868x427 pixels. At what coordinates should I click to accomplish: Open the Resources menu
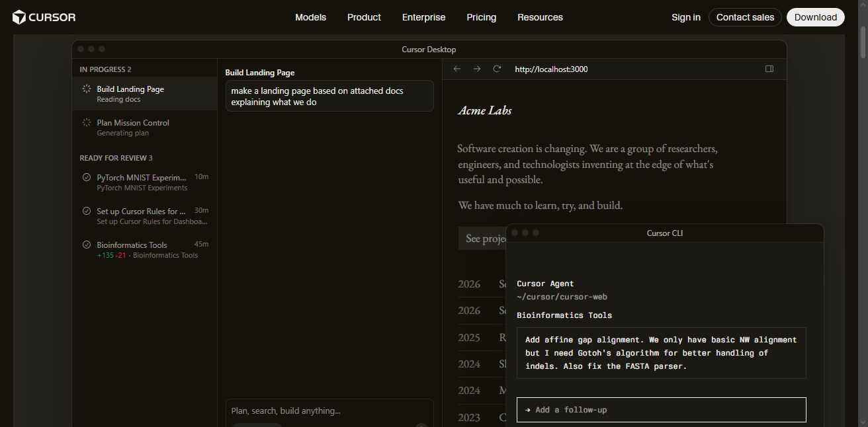coord(540,17)
